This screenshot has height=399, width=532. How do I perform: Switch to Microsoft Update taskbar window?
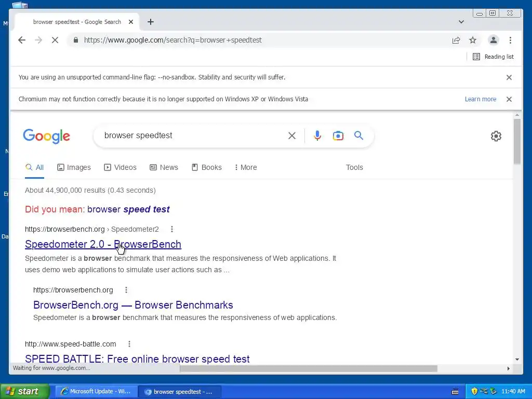(96, 392)
